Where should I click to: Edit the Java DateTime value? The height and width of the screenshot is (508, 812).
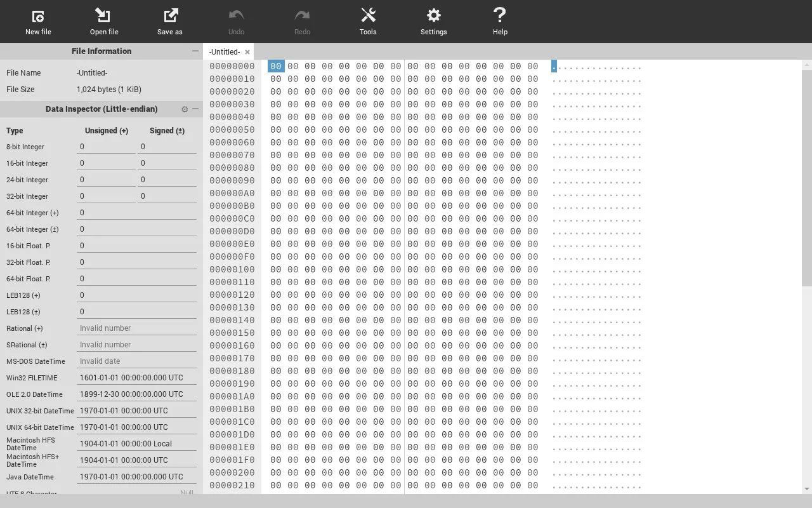(136, 477)
